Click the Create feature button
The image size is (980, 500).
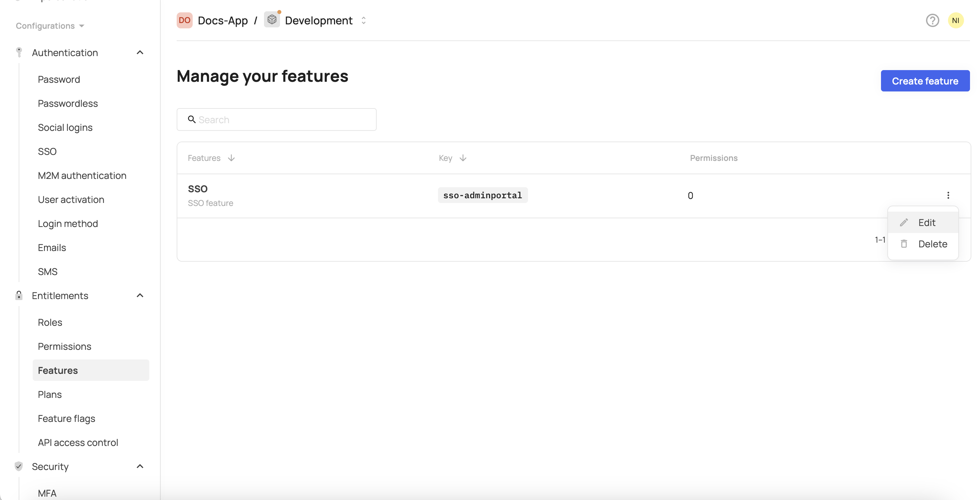(x=925, y=80)
